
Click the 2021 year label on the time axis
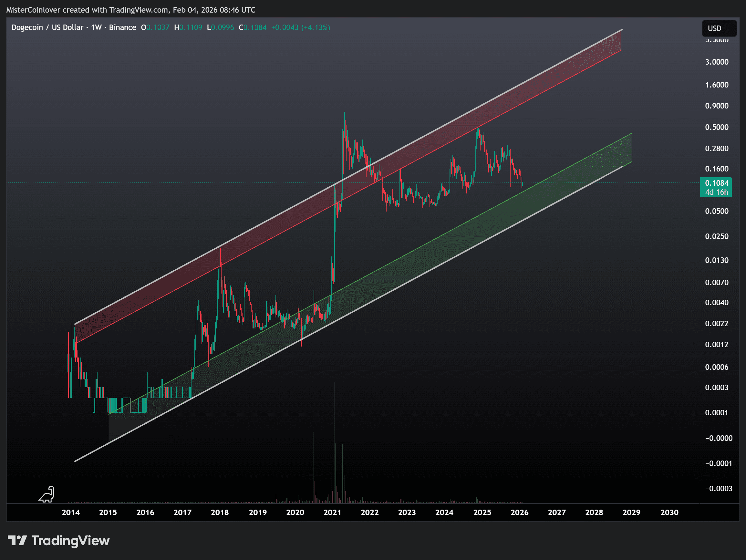pos(332,513)
